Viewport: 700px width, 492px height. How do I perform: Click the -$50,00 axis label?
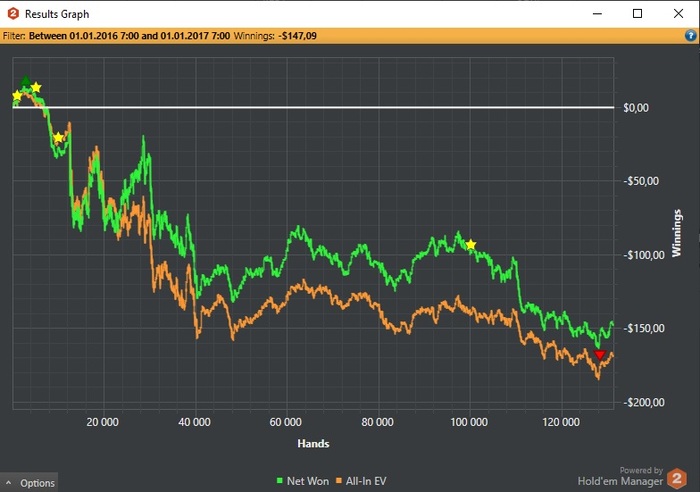point(641,181)
